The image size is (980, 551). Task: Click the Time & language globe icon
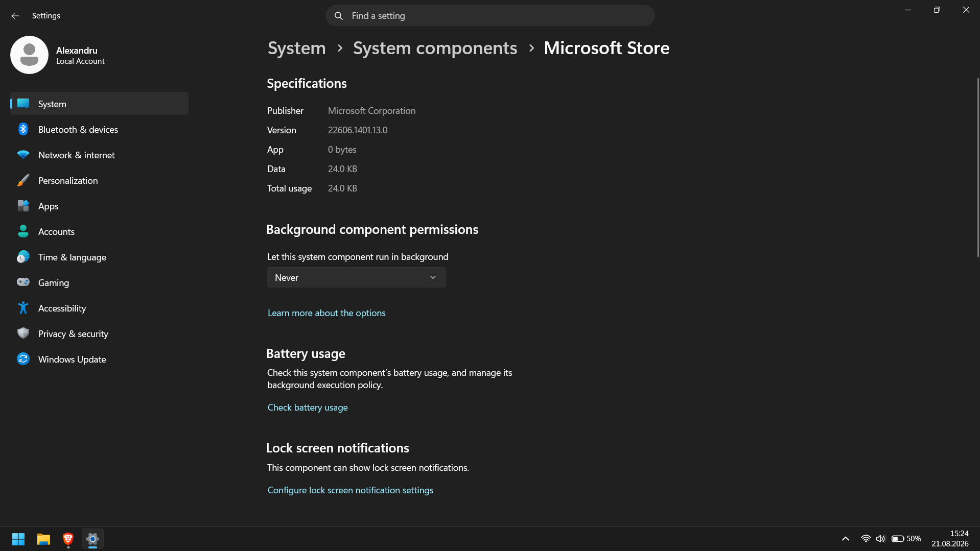click(23, 257)
